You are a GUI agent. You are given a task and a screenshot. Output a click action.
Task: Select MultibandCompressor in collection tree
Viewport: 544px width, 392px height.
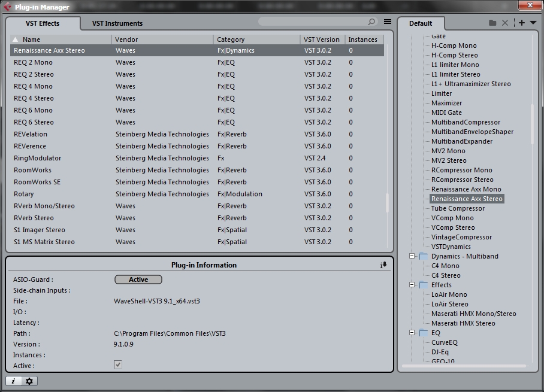466,122
